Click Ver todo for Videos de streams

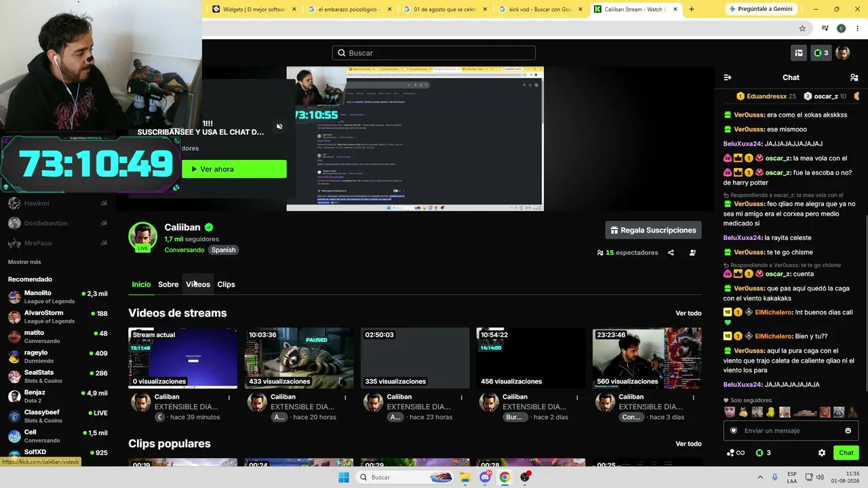tap(688, 313)
